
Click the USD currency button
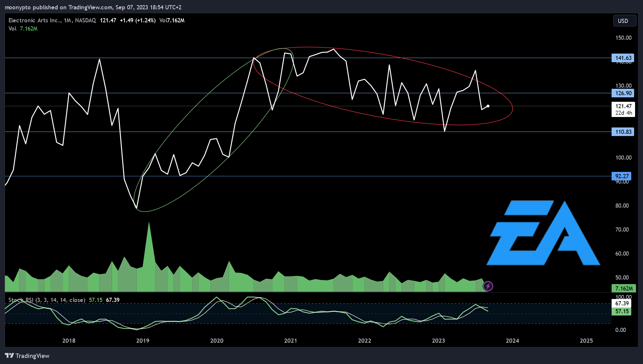(624, 21)
